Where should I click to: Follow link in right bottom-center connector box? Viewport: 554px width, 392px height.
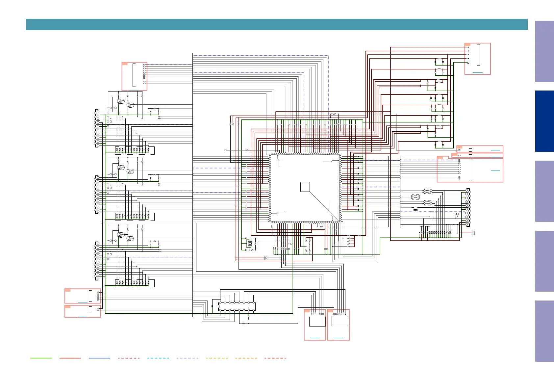338,338
